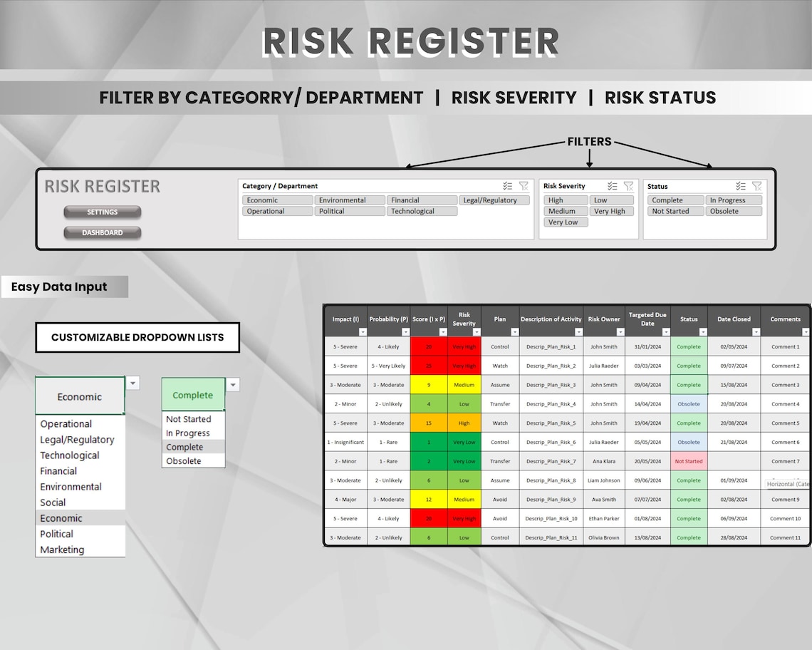Open the Complete status dropdown arrow
Image resolution: width=812 pixels, height=650 pixels.
coord(233,383)
